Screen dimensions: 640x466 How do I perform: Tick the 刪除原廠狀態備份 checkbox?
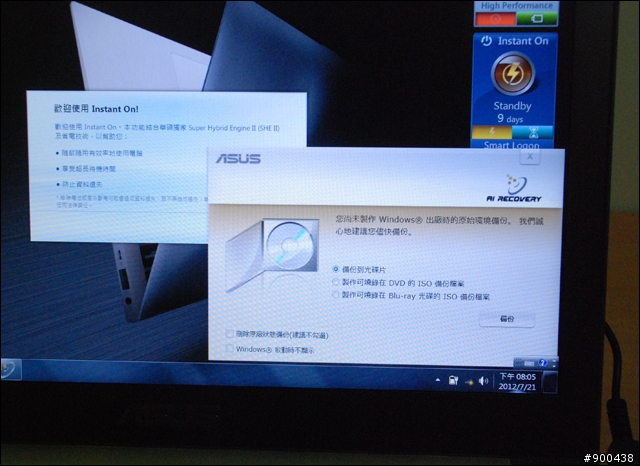point(230,334)
